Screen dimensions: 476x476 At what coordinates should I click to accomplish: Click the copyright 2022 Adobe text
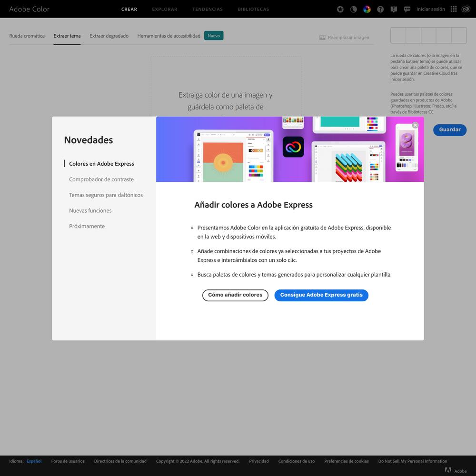198,461
